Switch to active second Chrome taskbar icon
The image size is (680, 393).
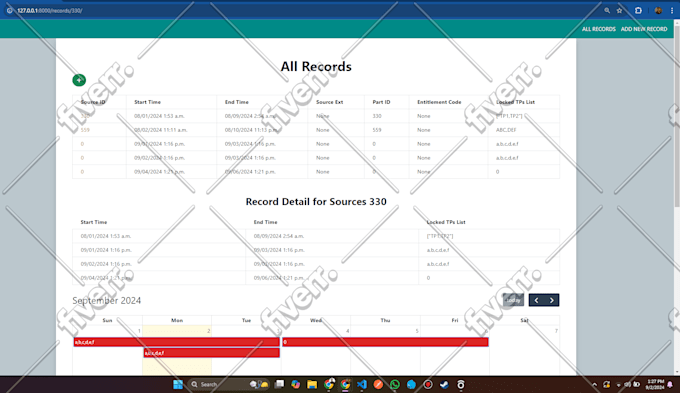(345, 384)
